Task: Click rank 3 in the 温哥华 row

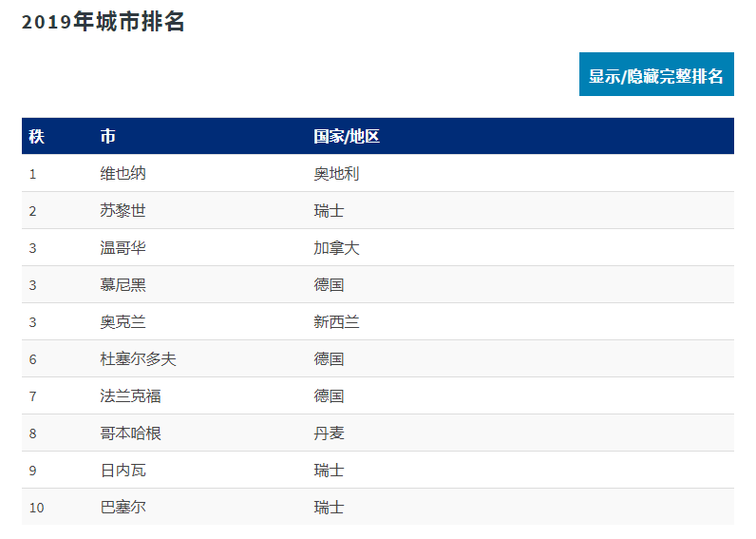Action: [x=32, y=248]
